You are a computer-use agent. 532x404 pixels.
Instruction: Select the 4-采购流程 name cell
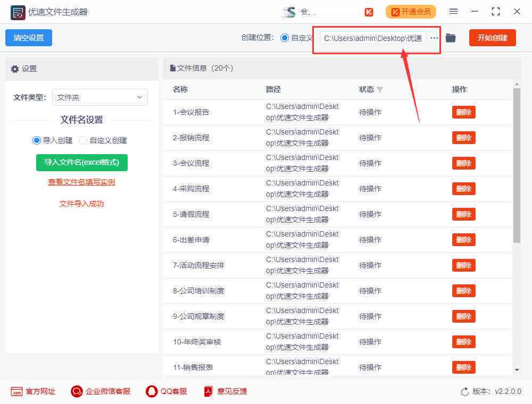(191, 189)
